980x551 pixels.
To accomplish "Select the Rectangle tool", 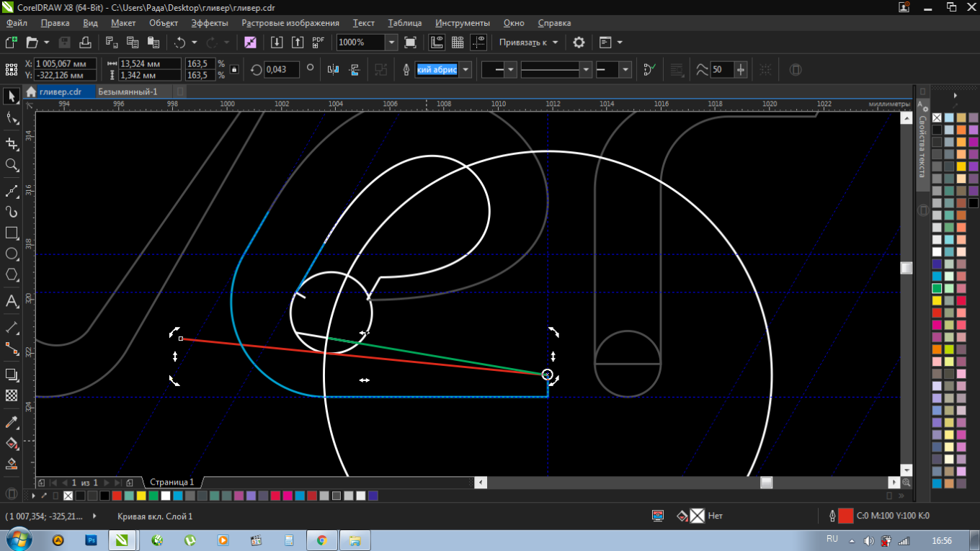I will click(12, 233).
